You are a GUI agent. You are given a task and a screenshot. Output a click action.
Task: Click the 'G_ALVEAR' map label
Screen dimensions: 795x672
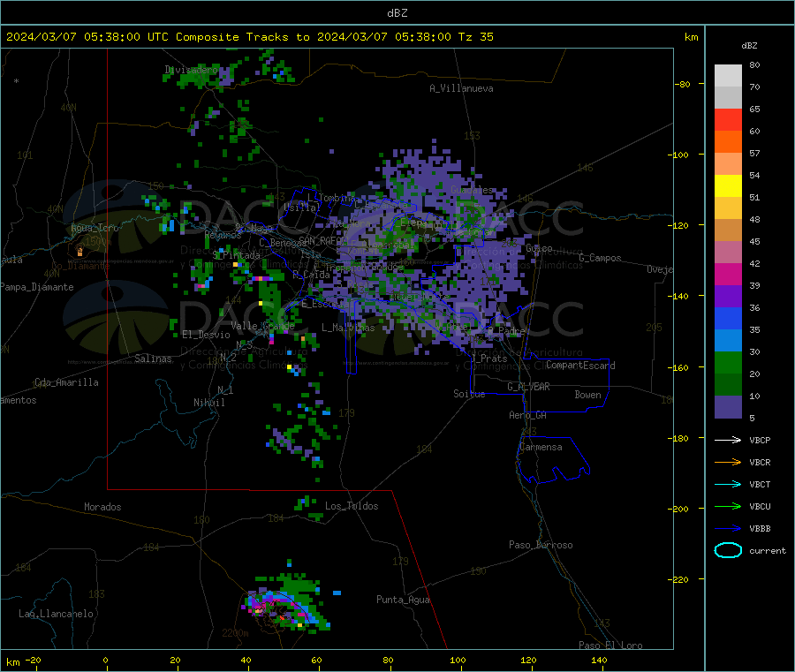[x=528, y=387]
